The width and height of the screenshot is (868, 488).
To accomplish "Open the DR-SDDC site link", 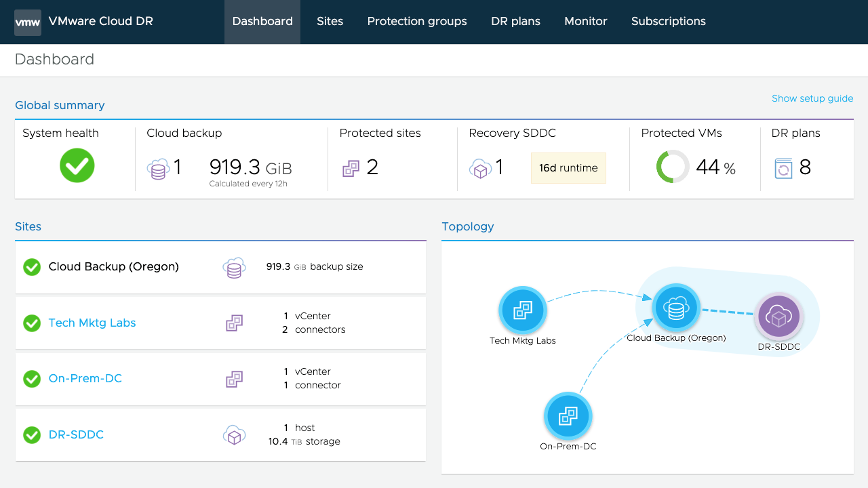I will click(76, 434).
